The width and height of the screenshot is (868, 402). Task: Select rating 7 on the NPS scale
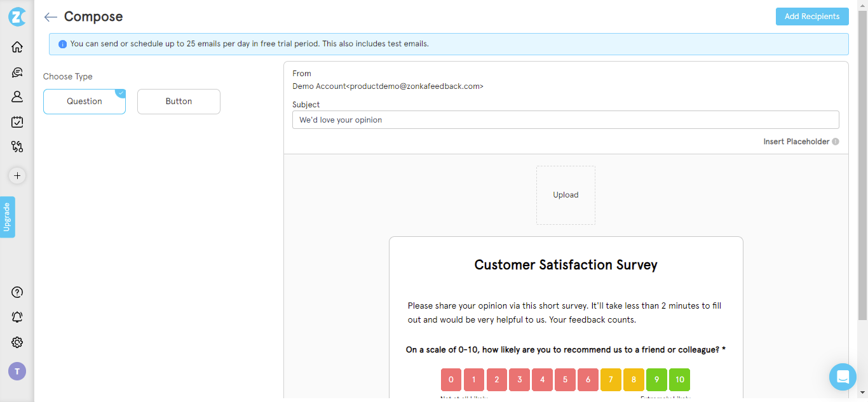611,379
